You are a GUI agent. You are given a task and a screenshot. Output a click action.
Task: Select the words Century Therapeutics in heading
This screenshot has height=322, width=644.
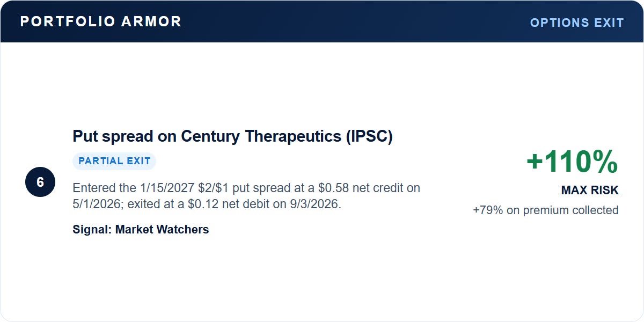click(x=261, y=136)
